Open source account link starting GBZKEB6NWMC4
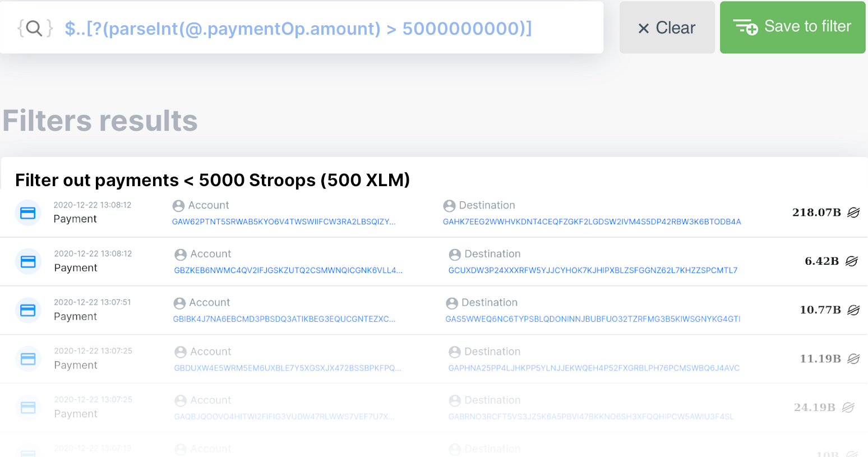The image size is (868, 457). [288, 270]
